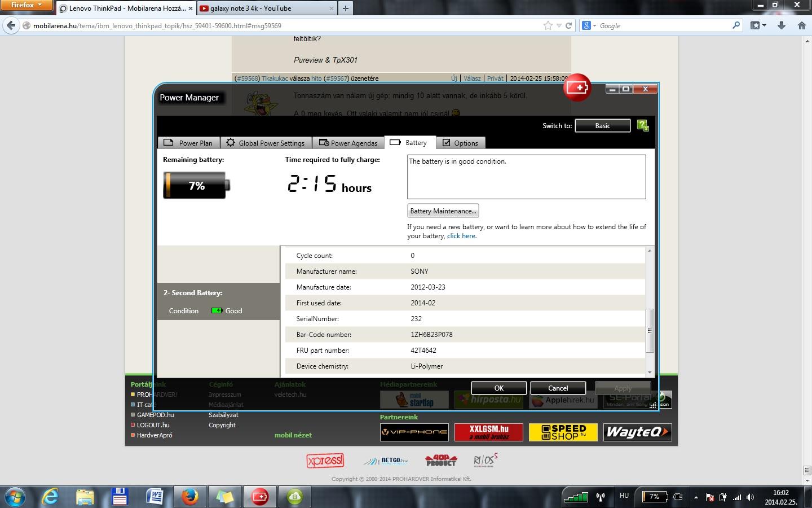Click the battery details scrollbar thumb

[650, 331]
